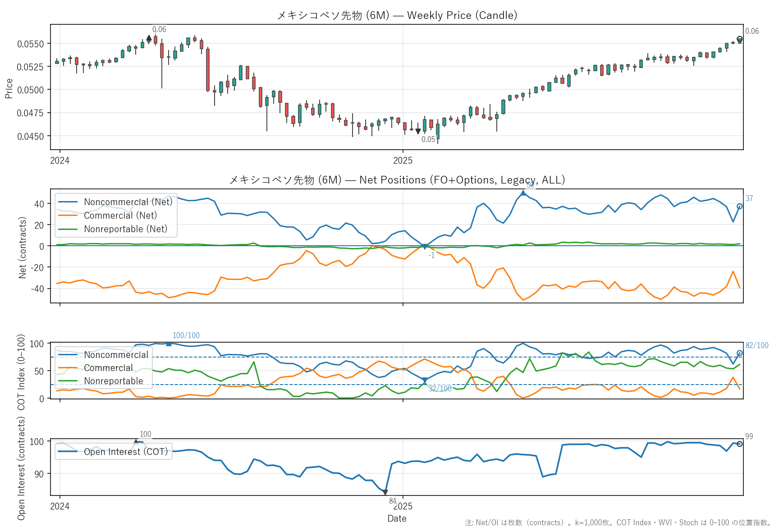Image resolution: width=779 pixels, height=532 pixels.
Task: Click the Net Positions chart title
Action: 397,180
